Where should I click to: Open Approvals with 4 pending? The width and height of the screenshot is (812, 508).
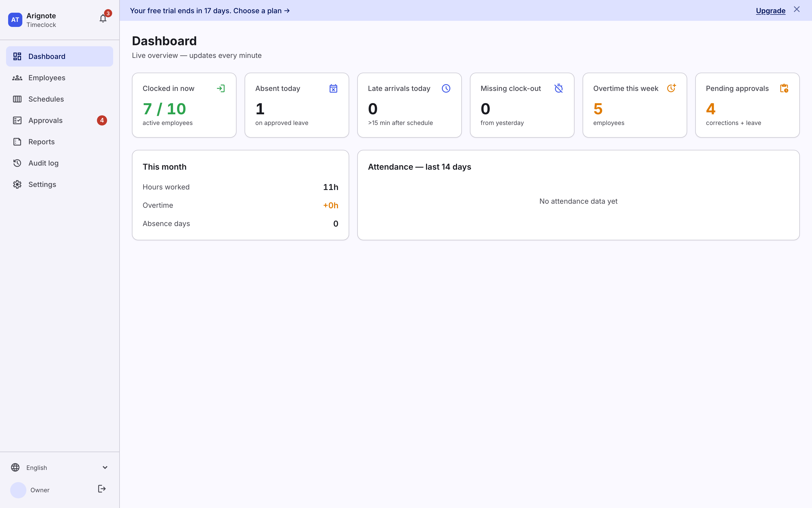(x=60, y=121)
